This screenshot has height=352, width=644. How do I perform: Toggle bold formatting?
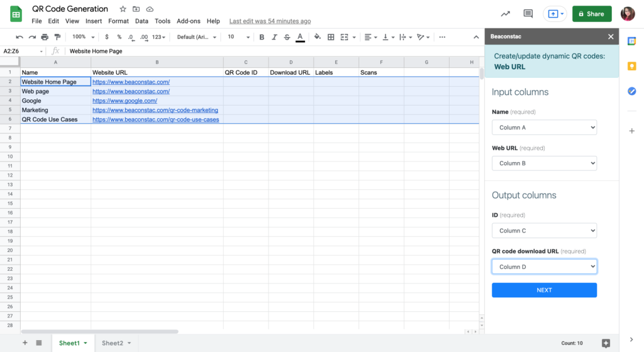pos(262,37)
